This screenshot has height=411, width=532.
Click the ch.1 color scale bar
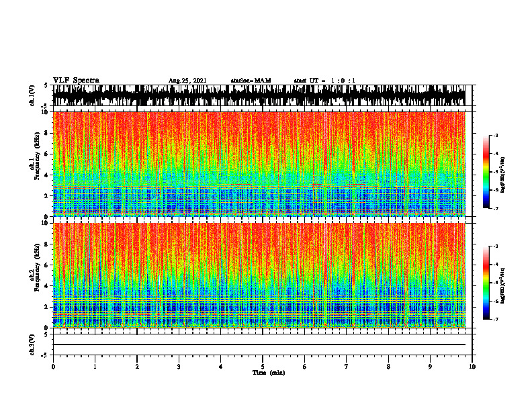486,172
